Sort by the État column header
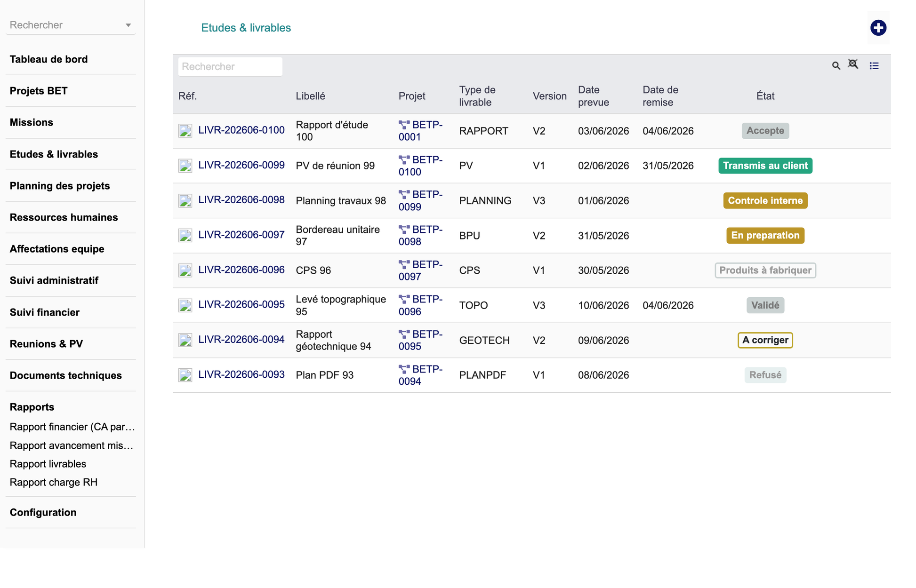916x588 pixels. 765,96
